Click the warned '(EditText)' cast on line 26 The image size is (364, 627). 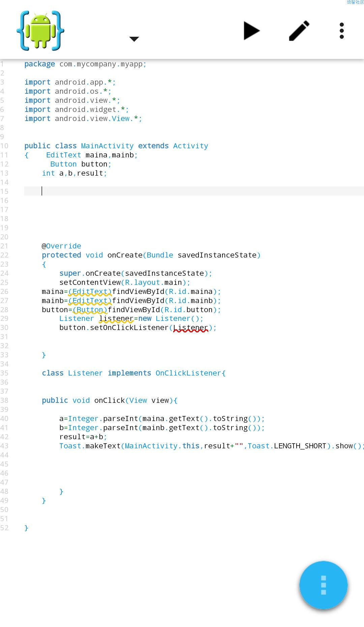[90, 292]
